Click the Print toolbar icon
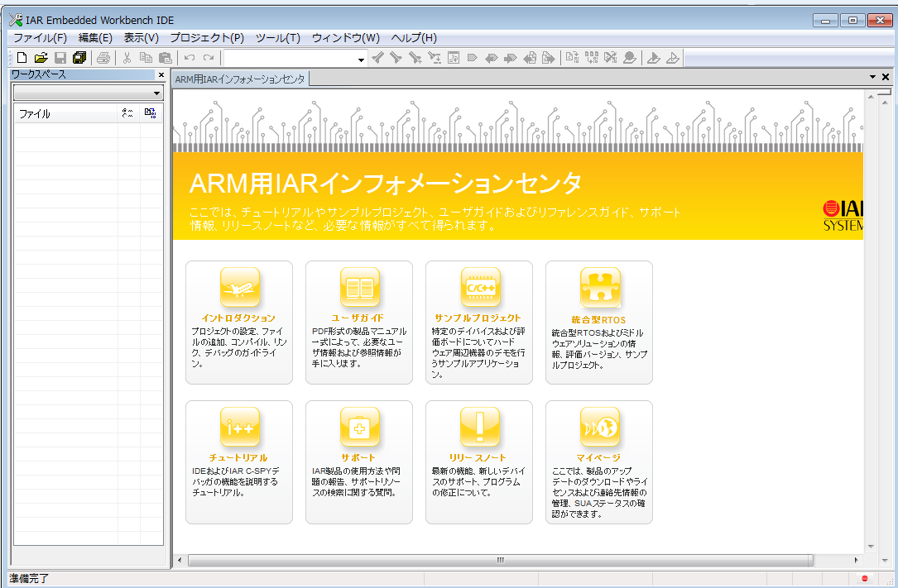 tap(104, 57)
